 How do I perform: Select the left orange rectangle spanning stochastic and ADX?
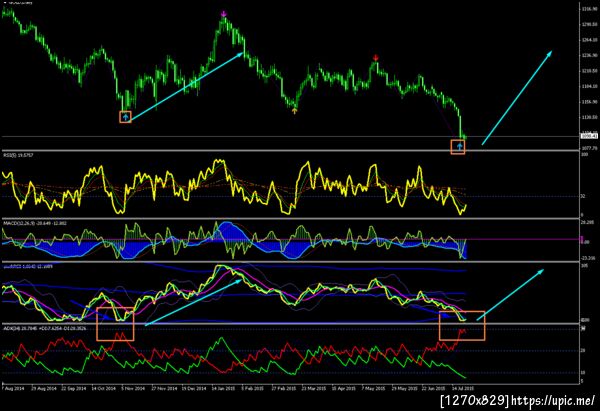point(115,324)
